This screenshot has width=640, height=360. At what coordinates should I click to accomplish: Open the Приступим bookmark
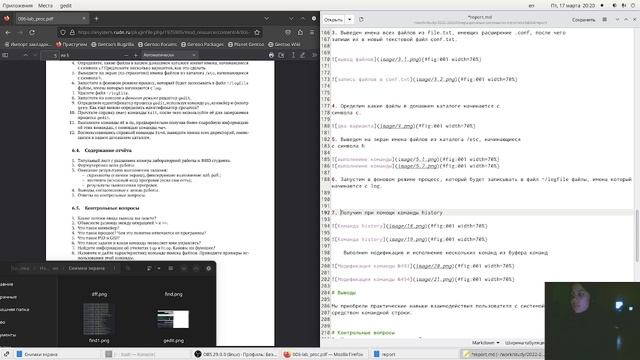71,44
